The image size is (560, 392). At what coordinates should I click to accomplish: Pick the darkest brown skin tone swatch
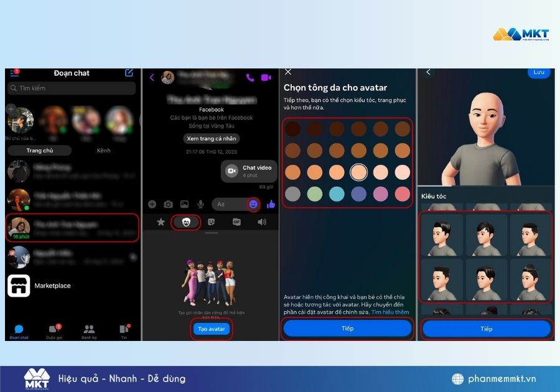pos(293,129)
